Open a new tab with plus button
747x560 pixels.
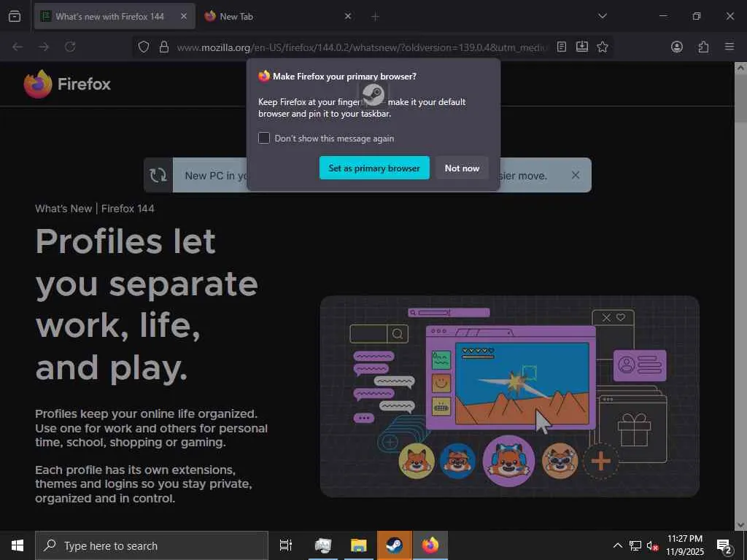pos(376,17)
